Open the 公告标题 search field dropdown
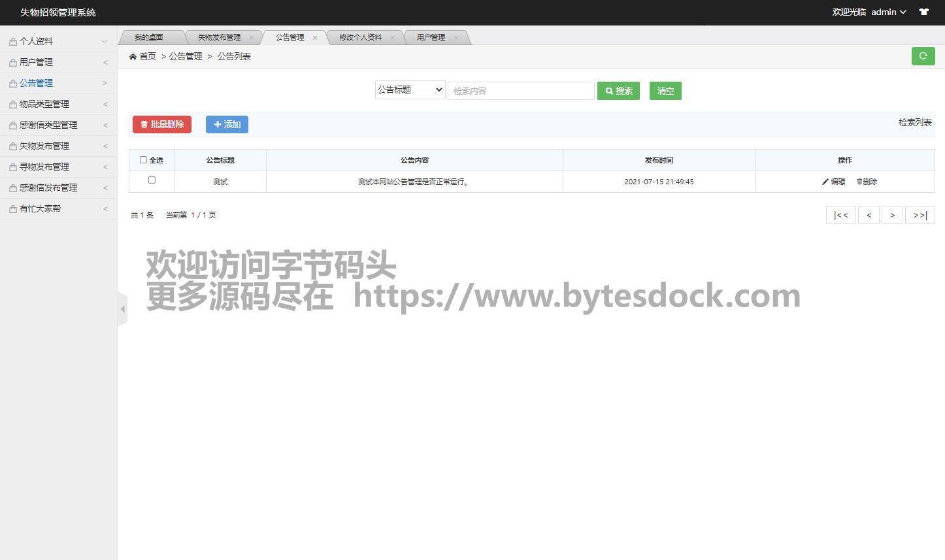Image resolution: width=945 pixels, height=560 pixels. click(410, 90)
